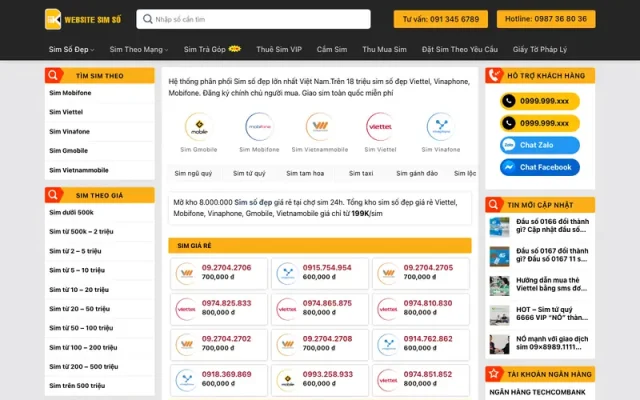This screenshot has height=400, width=640.
Task: Focus the Nhập số cần tìm search field
Action: (253, 19)
